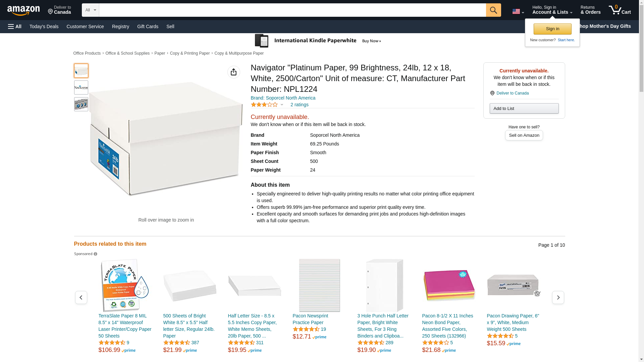Open the search category All dropdown
Viewport: 644px width, 362px height.
point(90,10)
